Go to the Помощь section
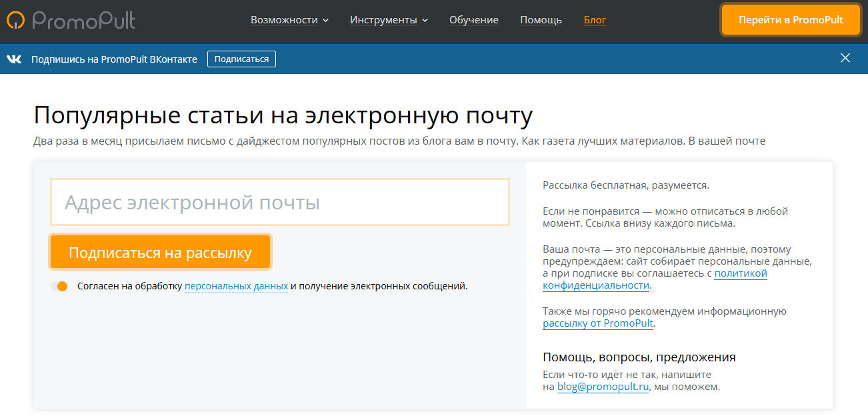 coord(541,20)
